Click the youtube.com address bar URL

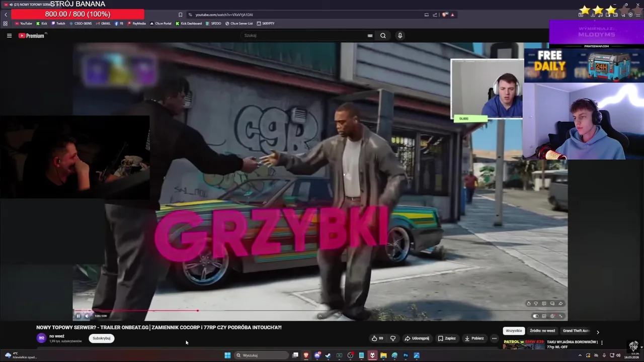pyautogui.click(x=224, y=15)
